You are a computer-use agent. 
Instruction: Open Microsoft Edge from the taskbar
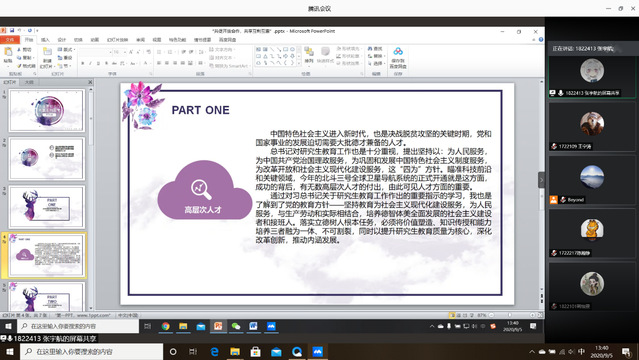coord(214,351)
